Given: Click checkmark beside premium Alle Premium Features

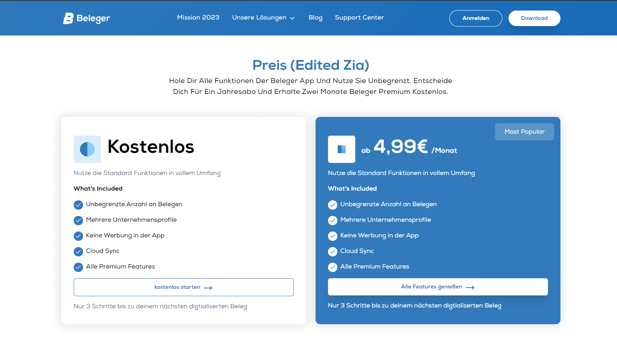Looking at the screenshot, I should [333, 267].
